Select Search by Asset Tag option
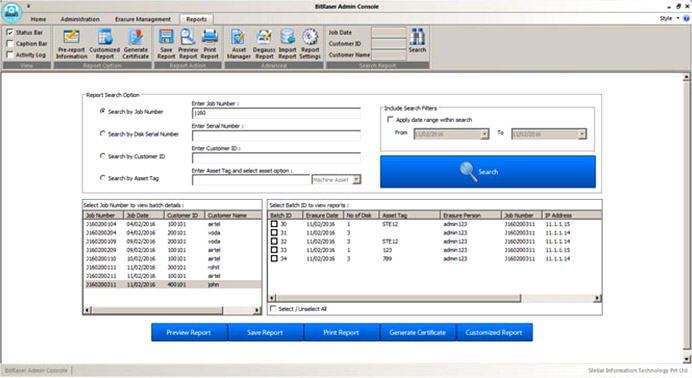Viewport: 692px width, 378px height. (102, 178)
